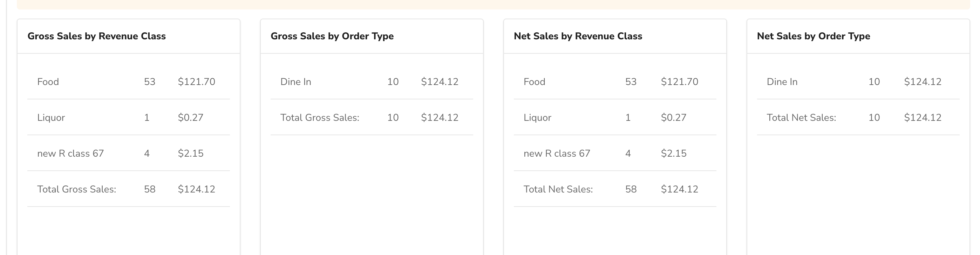The image size is (980, 255).
Task: Click Dine In label in Gross Sales by Order Type
Action: click(295, 82)
